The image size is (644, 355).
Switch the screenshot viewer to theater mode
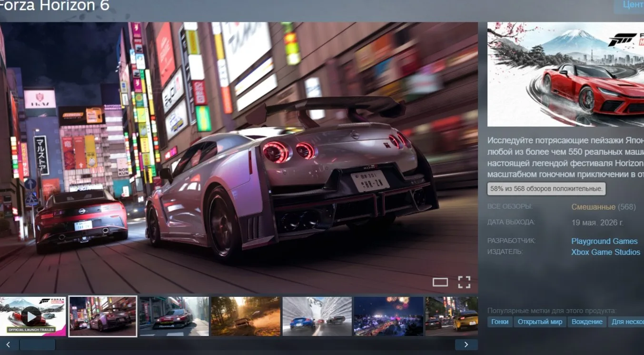pos(440,282)
